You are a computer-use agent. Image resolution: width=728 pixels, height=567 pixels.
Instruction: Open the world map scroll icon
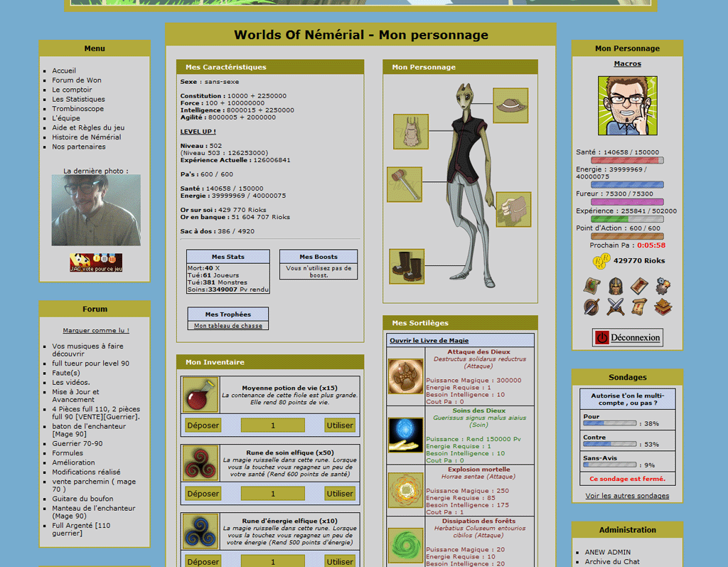[592, 286]
